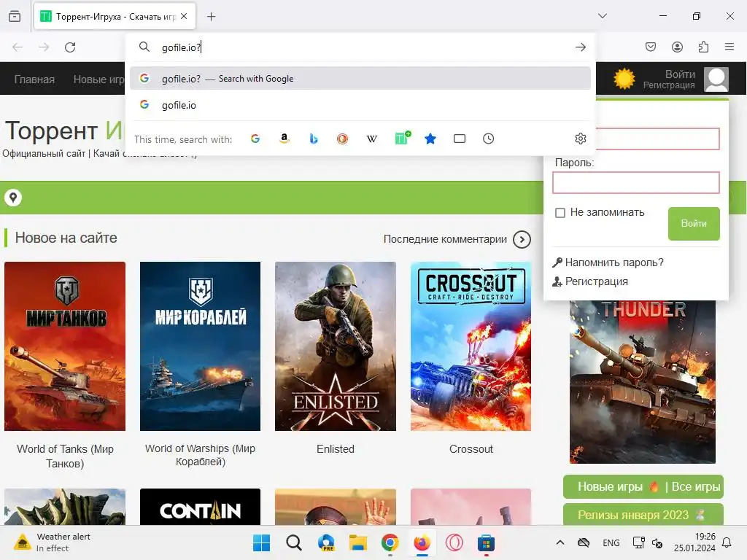
Task: Click World of Warships (Мир Кораблей) title
Action: click(200, 455)
